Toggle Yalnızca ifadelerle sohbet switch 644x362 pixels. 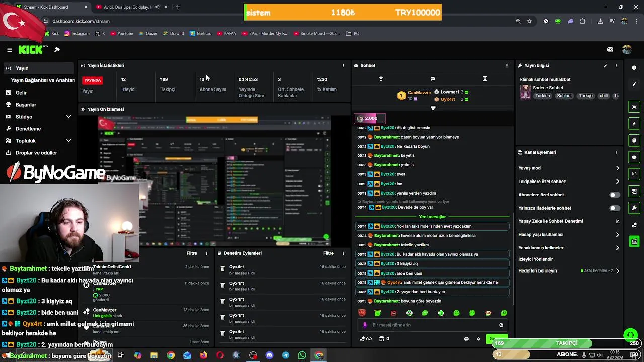pyautogui.click(x=614, y=208)
